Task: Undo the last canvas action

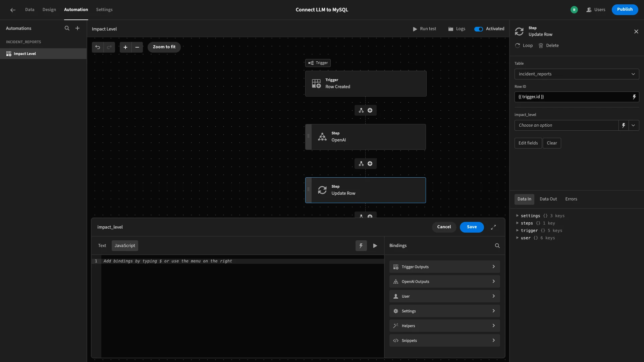Action: (98, 47)
